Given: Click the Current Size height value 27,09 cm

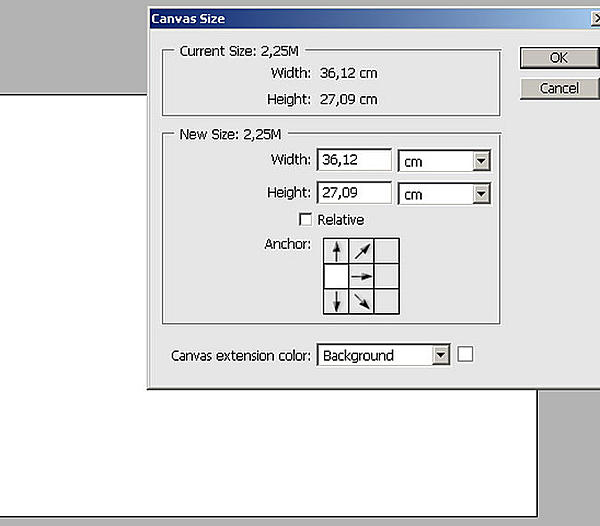Looking at the screenshot, I should click(349, 99).
